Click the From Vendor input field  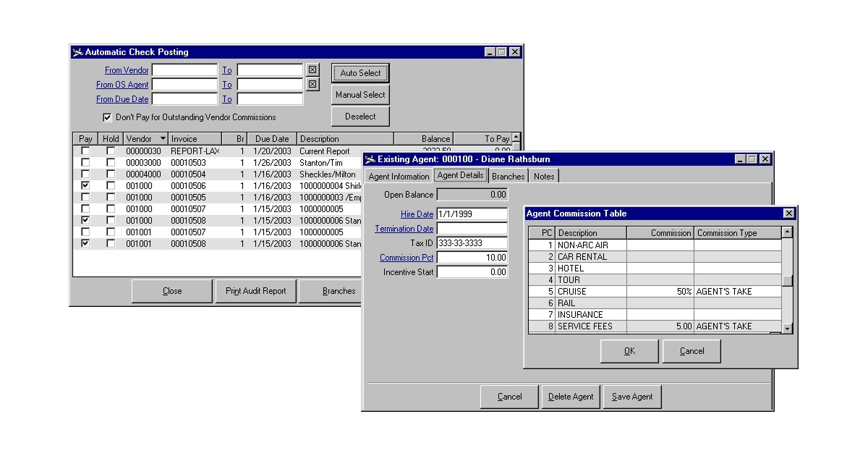(x=184, y=70)
